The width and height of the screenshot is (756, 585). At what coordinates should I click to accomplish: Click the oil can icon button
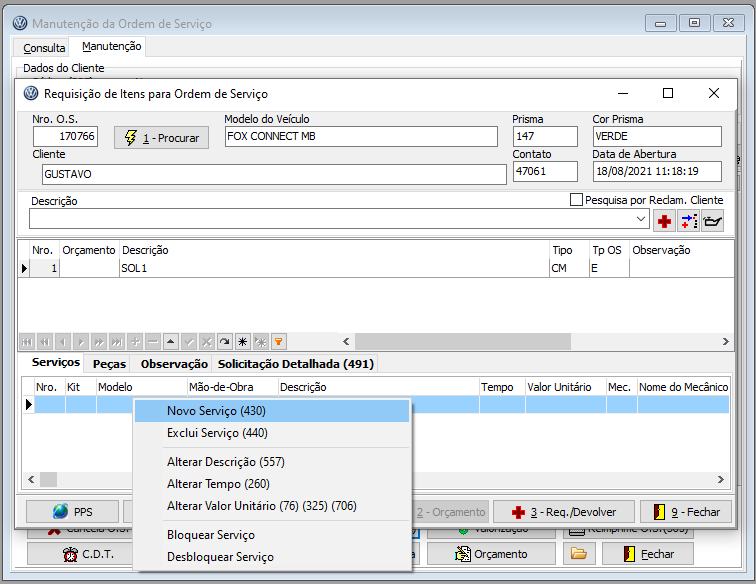pos(712,221)
